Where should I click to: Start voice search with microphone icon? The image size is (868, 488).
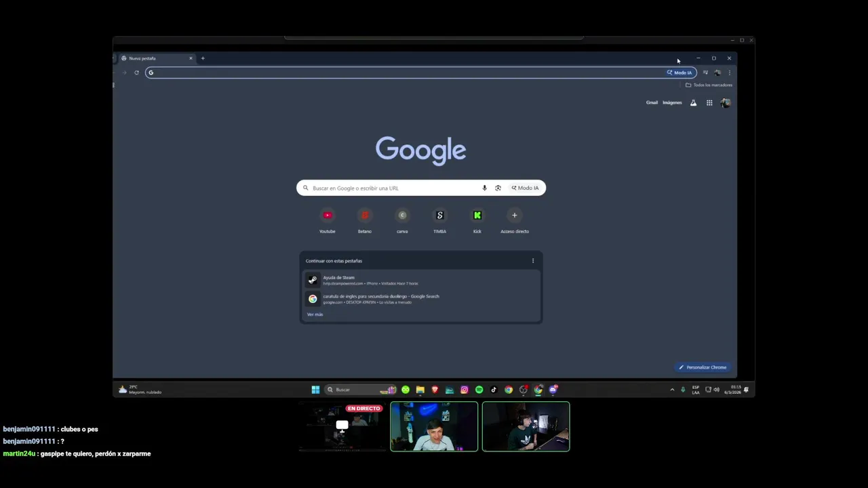coord(484,188)
